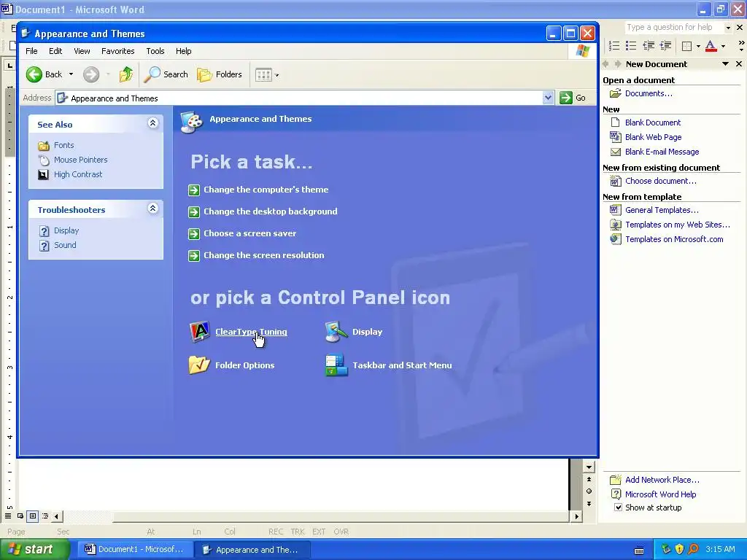
Task: Open Microsoft Word Help link
Action: [660, 494]
